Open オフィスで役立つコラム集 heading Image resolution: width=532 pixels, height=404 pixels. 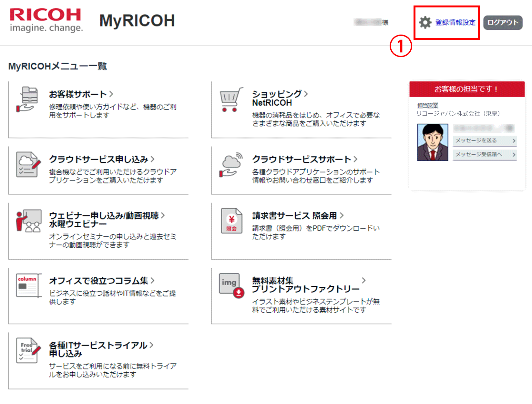click(x=98, y=281)
